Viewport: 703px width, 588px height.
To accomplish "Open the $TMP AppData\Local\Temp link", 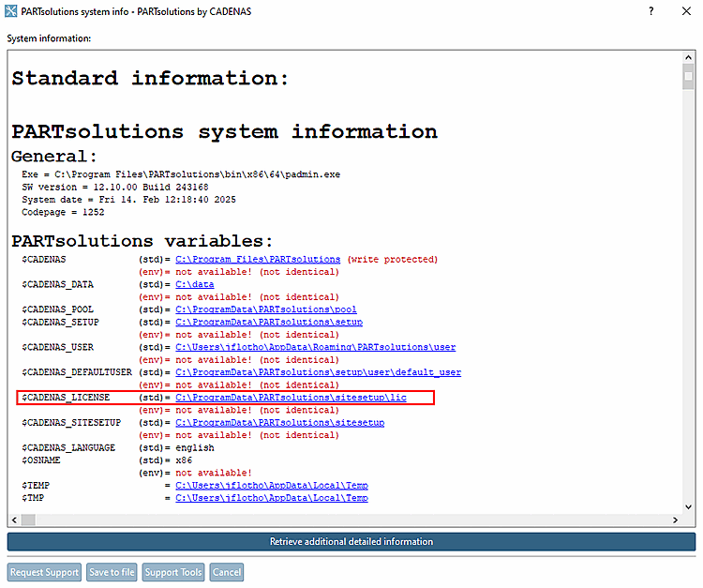I will 272,498.
